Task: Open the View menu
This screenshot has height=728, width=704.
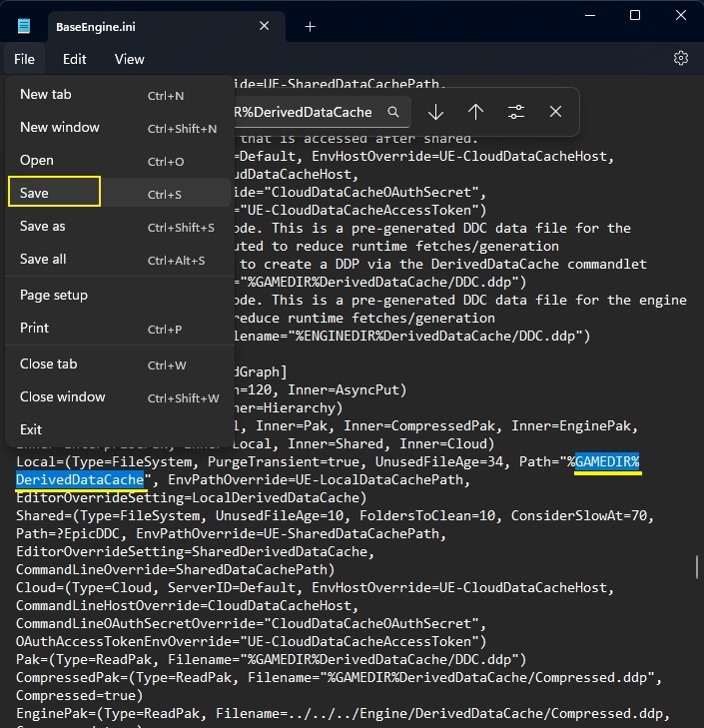Action: click(130, 59)
